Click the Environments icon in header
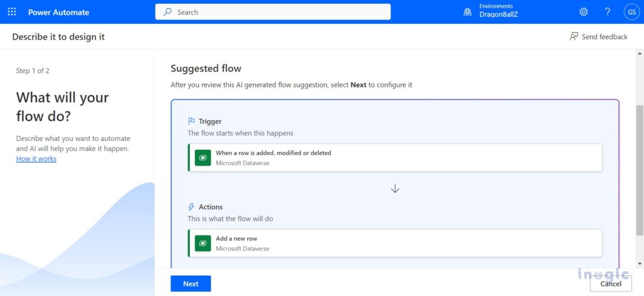Viewport: 644px width, 296px height. pyautogui.click(x=467, y=12)
